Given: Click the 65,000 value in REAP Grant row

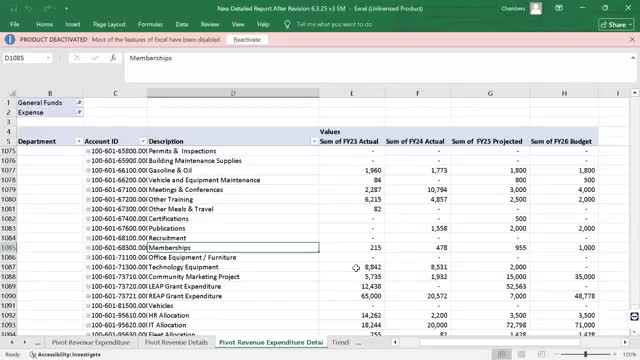Looking at the screenshot, I should 371,296.
